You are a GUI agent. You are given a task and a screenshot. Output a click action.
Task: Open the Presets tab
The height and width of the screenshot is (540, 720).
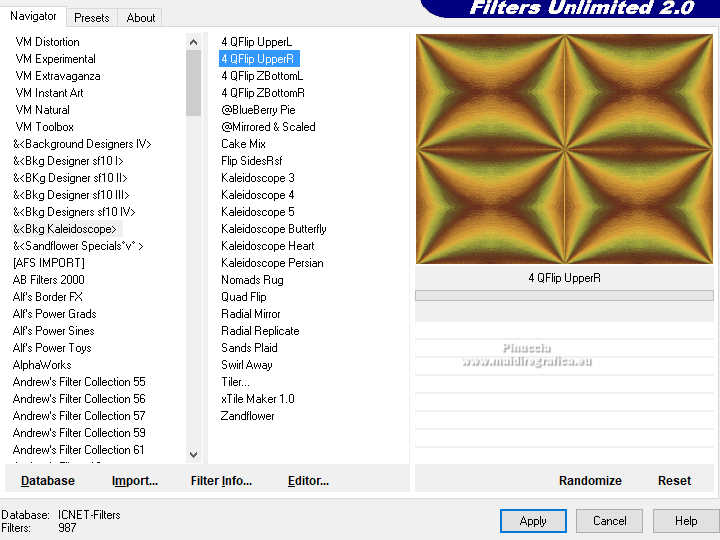[92, 18]
